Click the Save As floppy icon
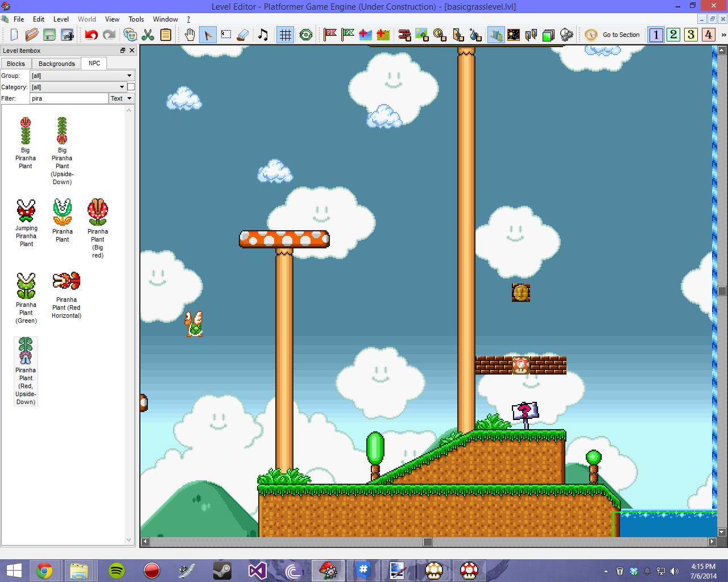The image size is (728, 582). [x=67, y=35]
